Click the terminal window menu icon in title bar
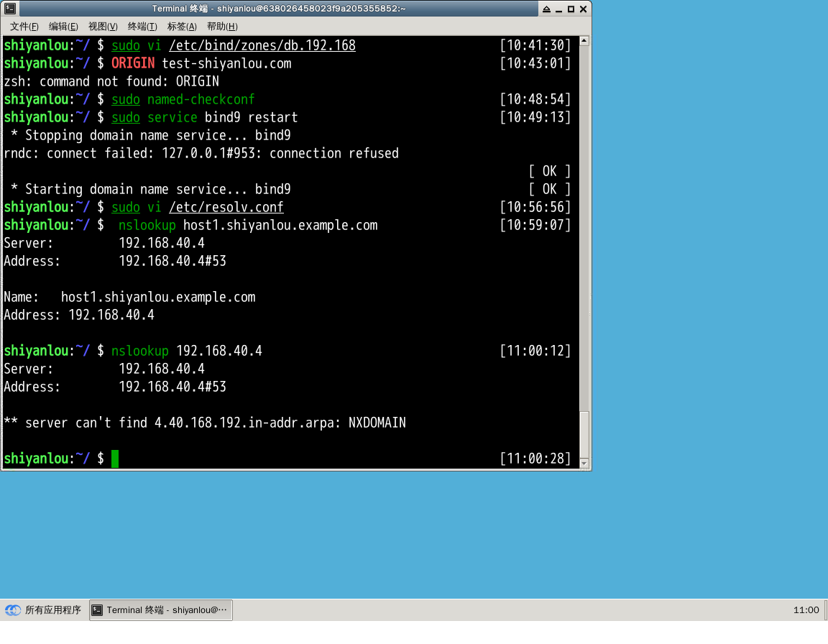The width and height of the screenshot is (828, 644). point(9,9)
